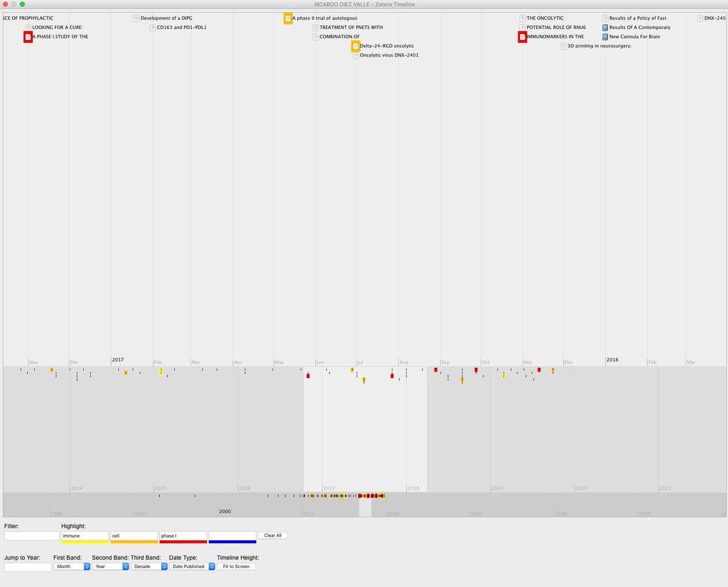
Task: Click the empty fourth highlight field
Action: (x=232, y=535)
